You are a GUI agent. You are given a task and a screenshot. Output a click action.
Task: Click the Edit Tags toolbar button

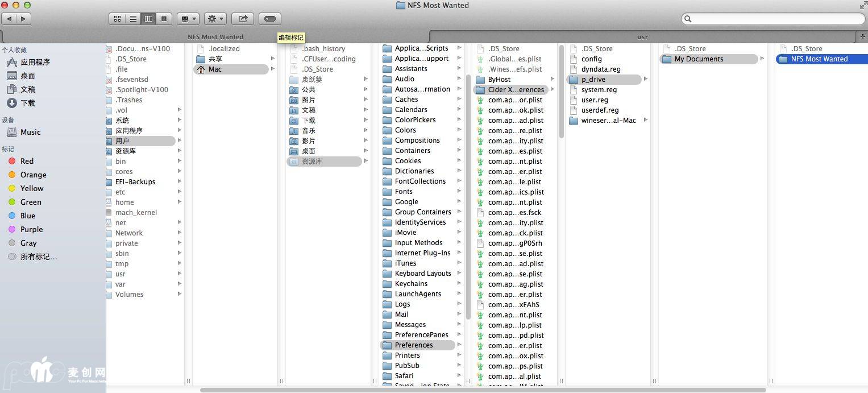(270, 19)
